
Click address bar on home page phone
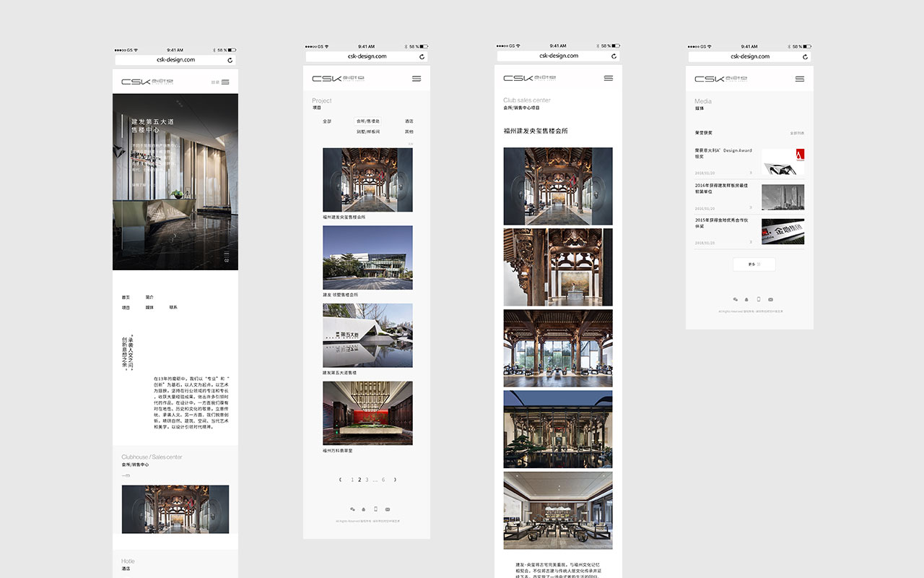tap(175, 60)
